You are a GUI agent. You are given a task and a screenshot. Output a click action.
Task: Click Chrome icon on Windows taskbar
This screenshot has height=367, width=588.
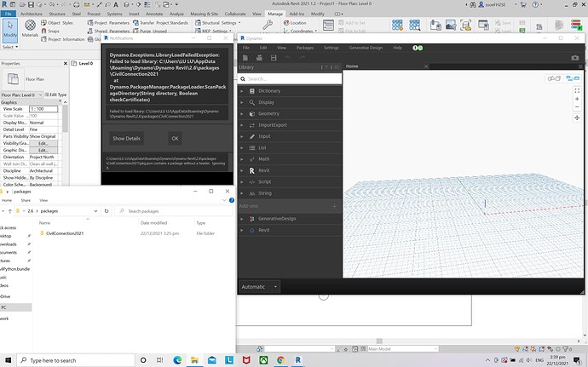(x=280, y=360)
